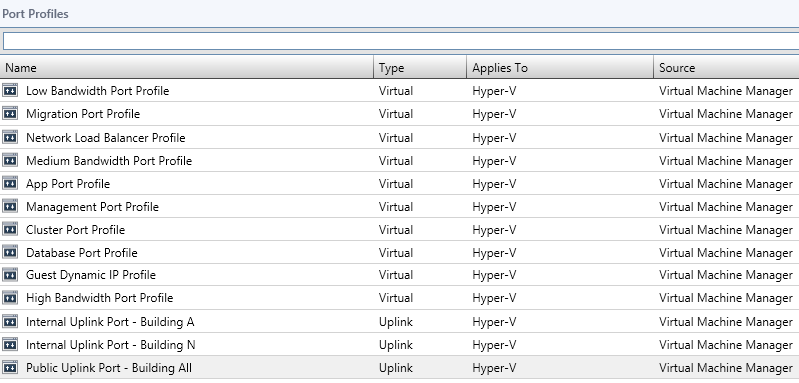Click Virtual Machine Manager in App Port Profile row

[726, 183]
